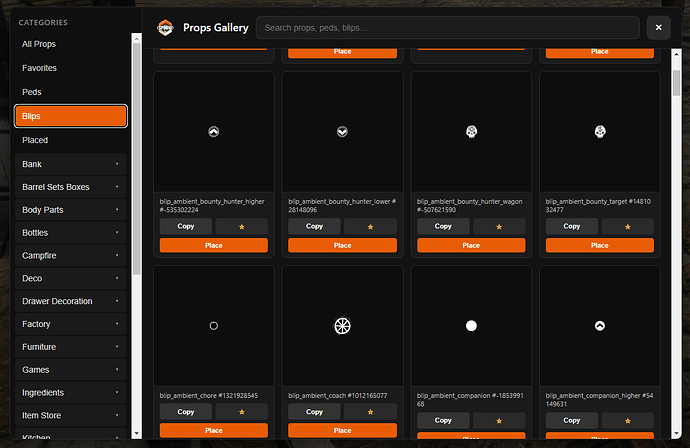Select the bounty target blip icon
The width and height of the screenshot is (690, 448).
[x=599, y=131]
